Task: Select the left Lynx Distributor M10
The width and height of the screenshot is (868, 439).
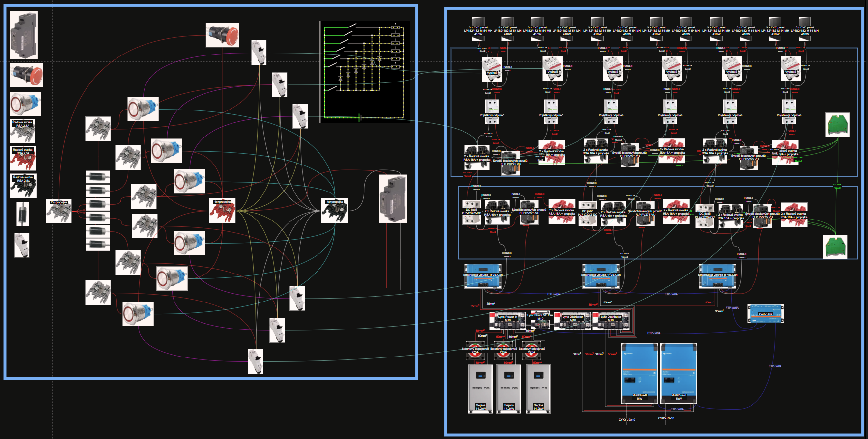Action: click(573, 320)
